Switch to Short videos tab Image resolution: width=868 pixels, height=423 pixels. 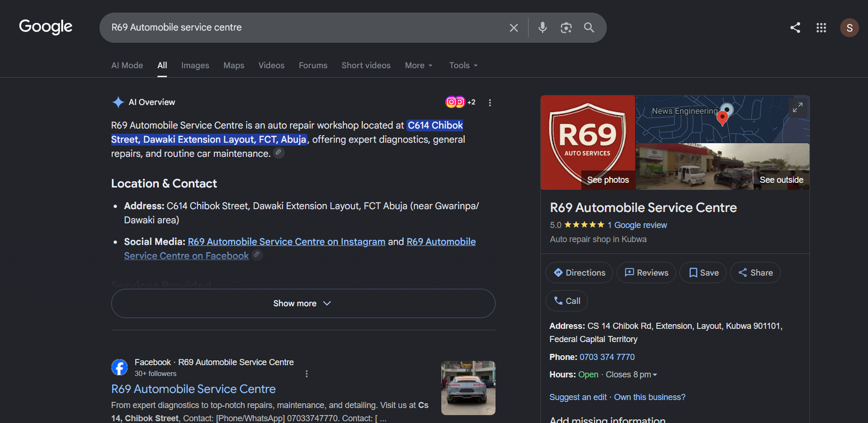tap(366, 66)
